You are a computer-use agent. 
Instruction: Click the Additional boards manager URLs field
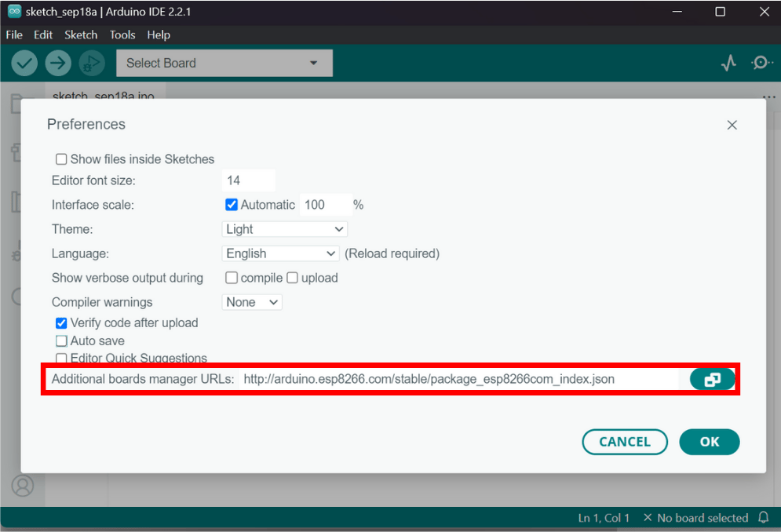pyautogui.click(x=458, y=380)
